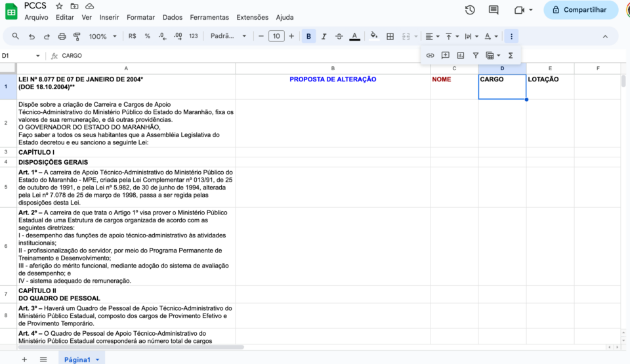Open the comments panel icon
630x364 pixels.
coord(493,10)
